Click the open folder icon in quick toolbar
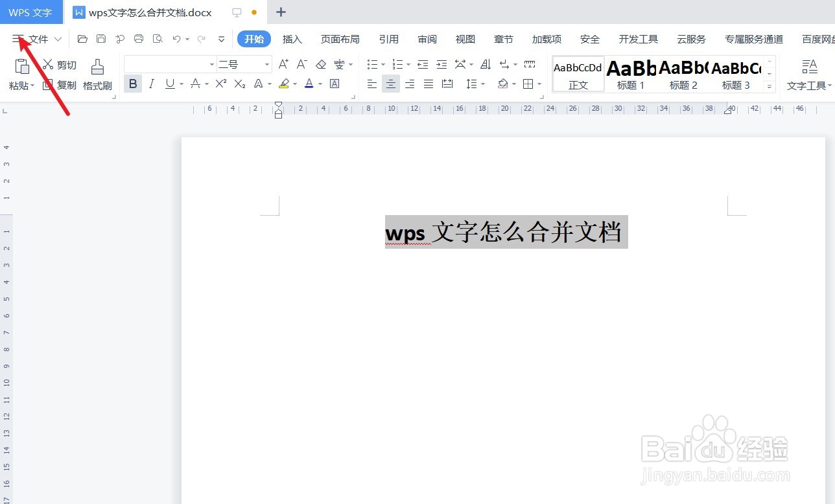Viewport: 835px width, 504px height. pyautogui.click(x=82, y=39)
